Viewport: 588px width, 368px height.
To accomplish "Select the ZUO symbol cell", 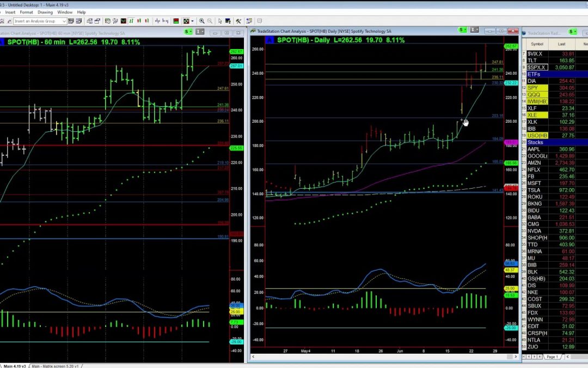I will pos(537,347).
